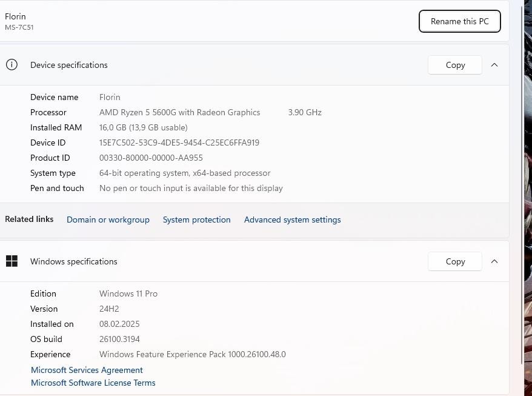Click the Product ID value 00330-80000-00000-AA955
532x396 pixels.
point(151,158)
